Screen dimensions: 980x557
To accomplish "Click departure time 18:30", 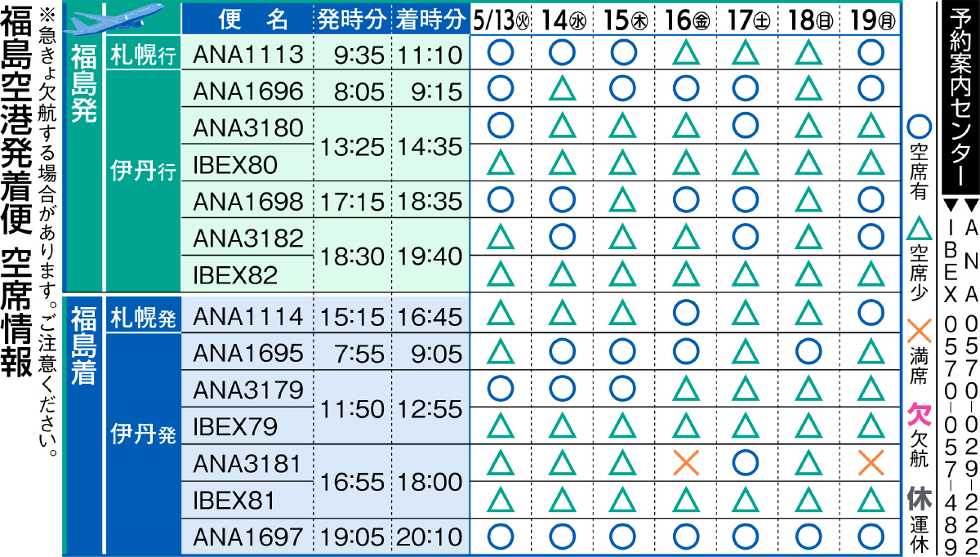I will tap(351, 256).
